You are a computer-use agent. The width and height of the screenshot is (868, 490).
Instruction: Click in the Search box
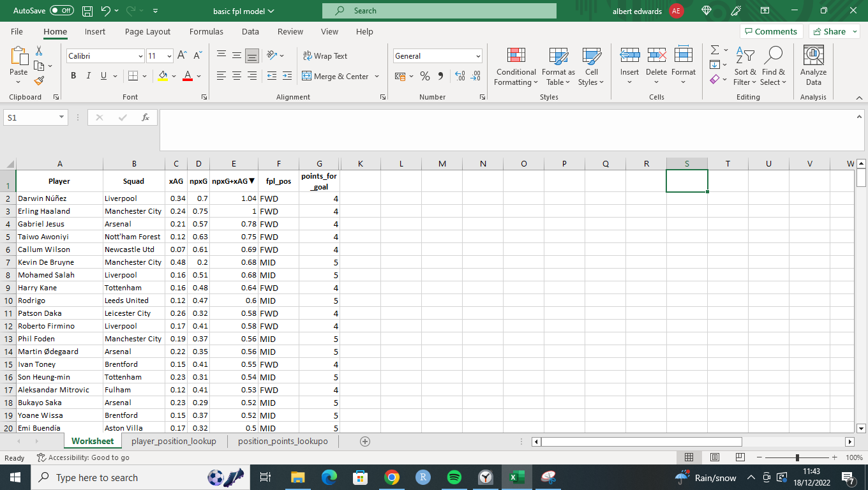[439, 11]
